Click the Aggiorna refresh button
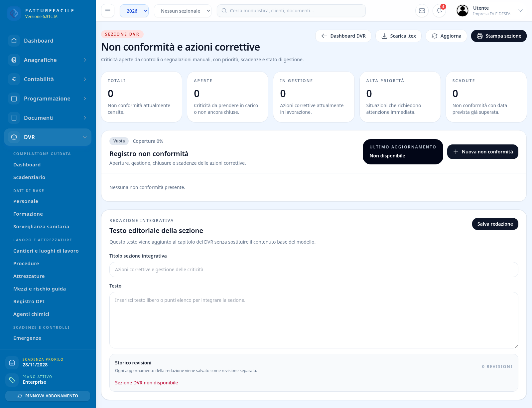The height and width of the screenshot is (408, 532). 446,36
